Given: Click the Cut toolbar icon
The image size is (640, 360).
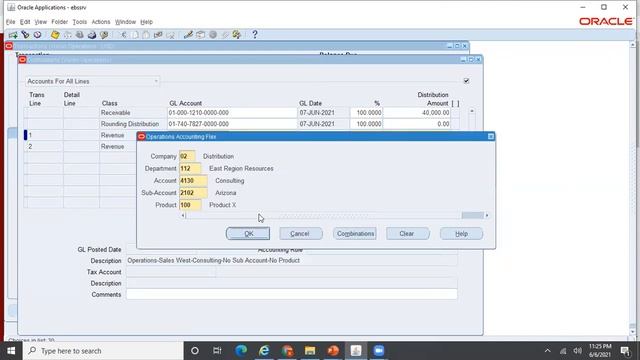Looking at the screenshot, I should tap(123, 35).
